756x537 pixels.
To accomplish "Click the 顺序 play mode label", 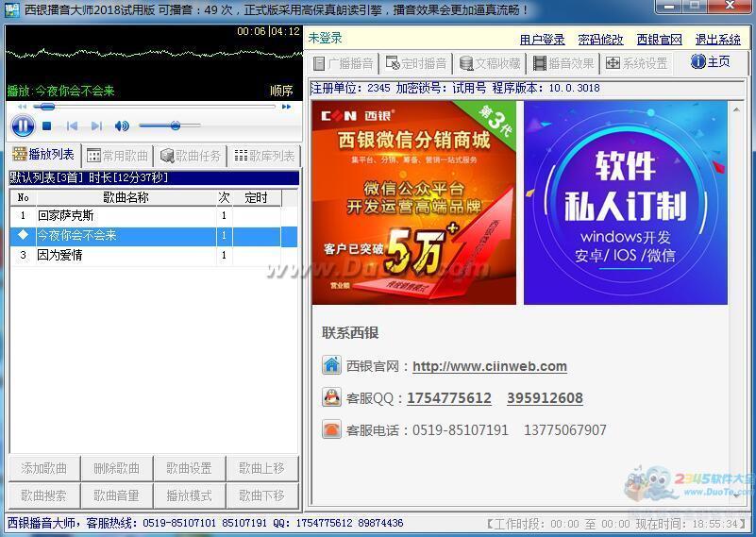I will 281,91.
